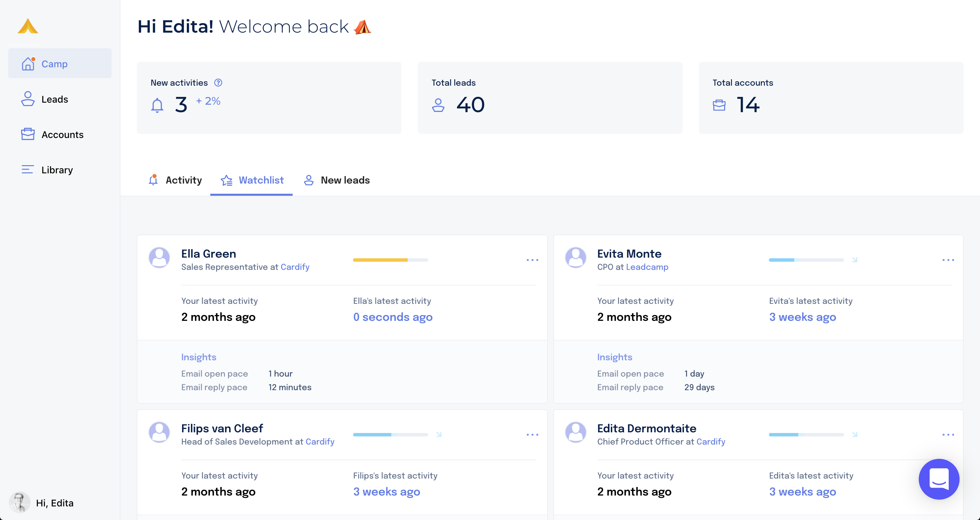
Task: Open Ella Green's three-dot options menu
Action: [x=532, y=260]
